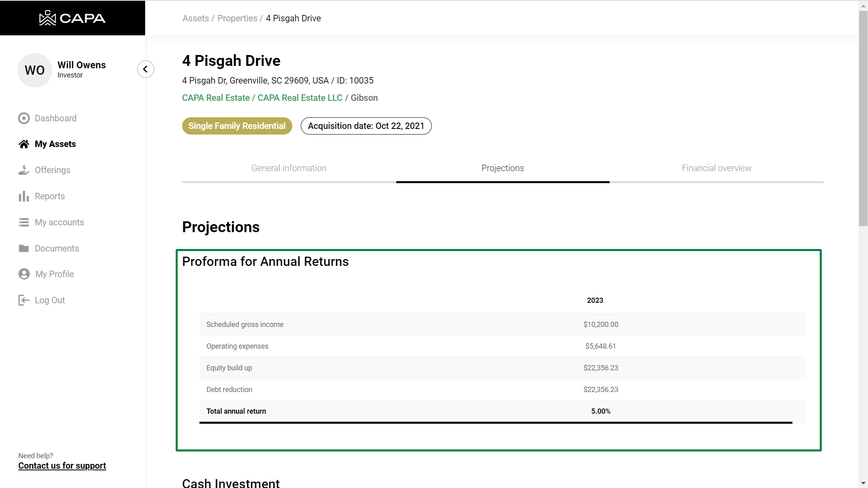Click the My Assets house icon
Screen dimensions: 868x488
pos(24,144)
